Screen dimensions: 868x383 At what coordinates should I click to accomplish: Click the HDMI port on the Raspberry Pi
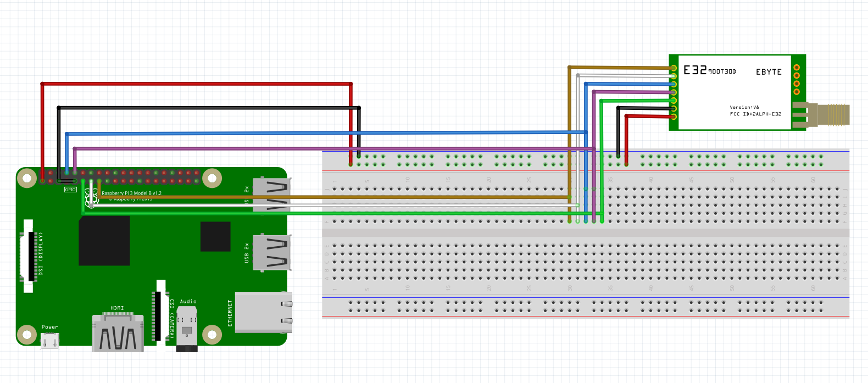point(118,334)
